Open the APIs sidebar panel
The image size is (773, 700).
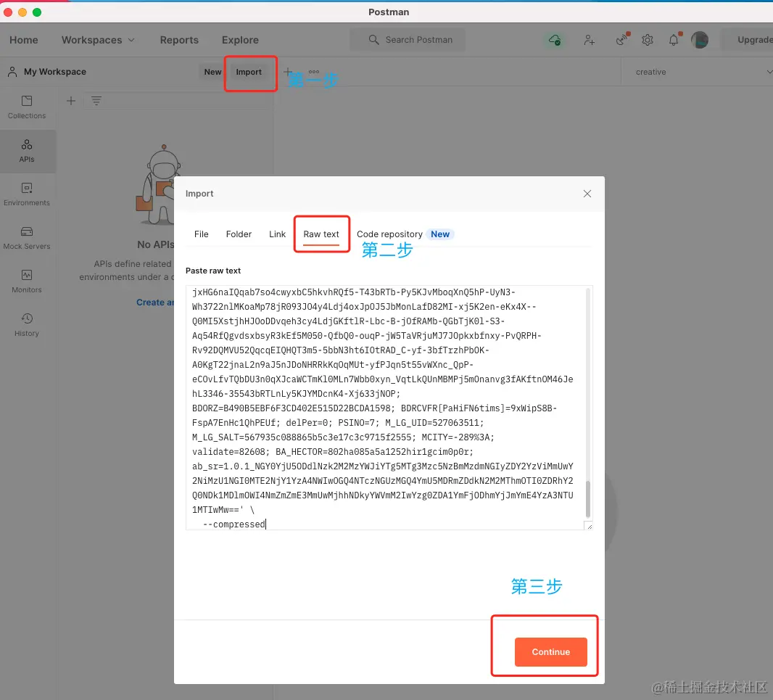point(27,151)
